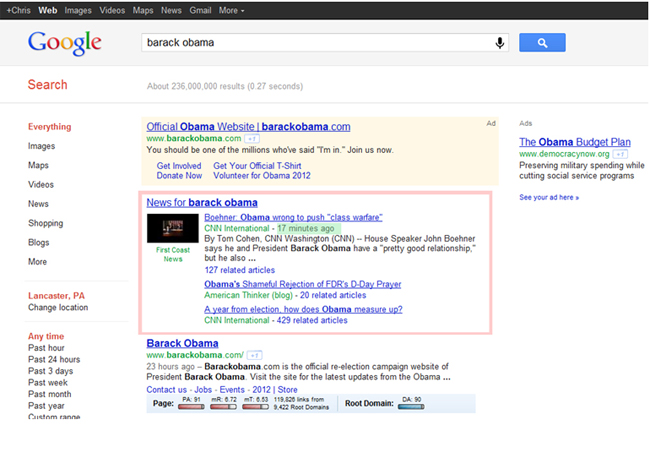Open the Official Obama Website ad title
The height and width of the screenshot is (469, 650).
point(248,127)
